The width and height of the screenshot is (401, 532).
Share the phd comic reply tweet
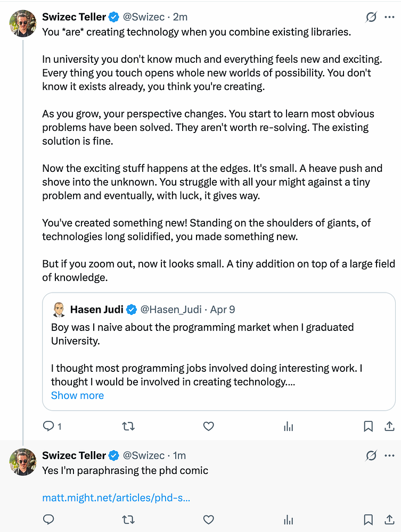[389, 519]
